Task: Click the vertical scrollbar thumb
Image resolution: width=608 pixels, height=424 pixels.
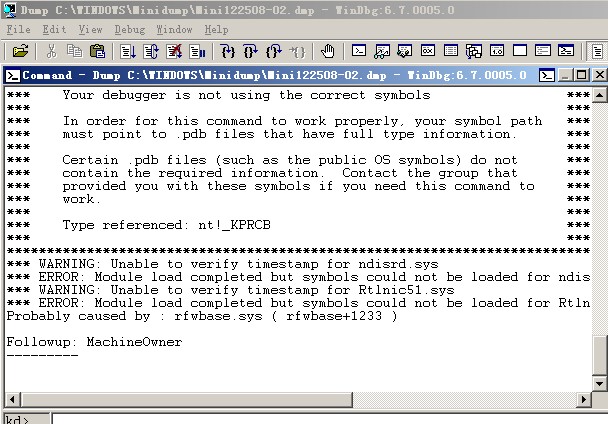Action: (599, 355)
